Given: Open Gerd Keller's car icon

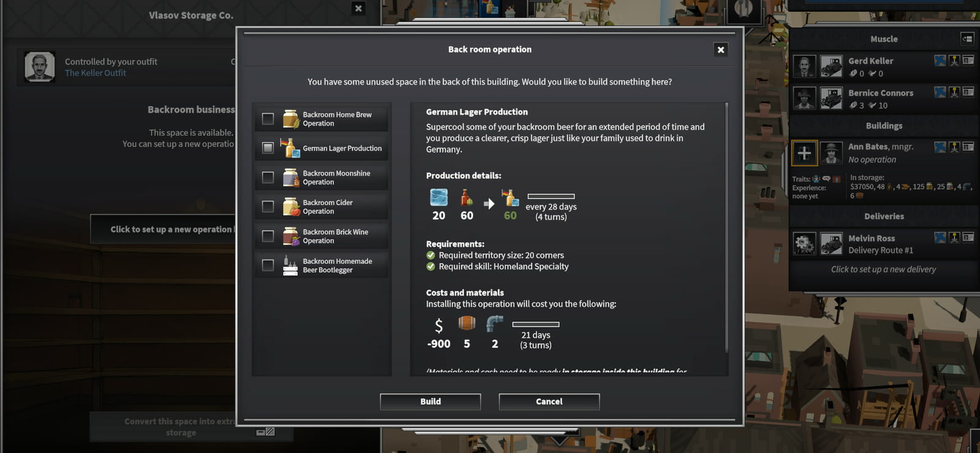Looking at the screenshot, I should coord(831,66).
